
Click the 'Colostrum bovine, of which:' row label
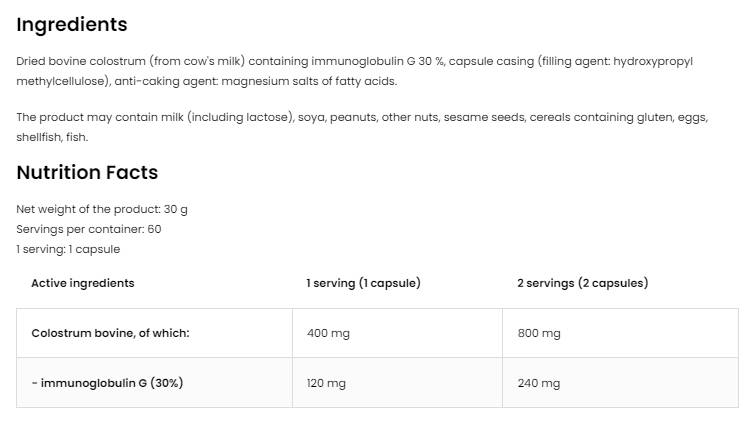pos(110,333)
